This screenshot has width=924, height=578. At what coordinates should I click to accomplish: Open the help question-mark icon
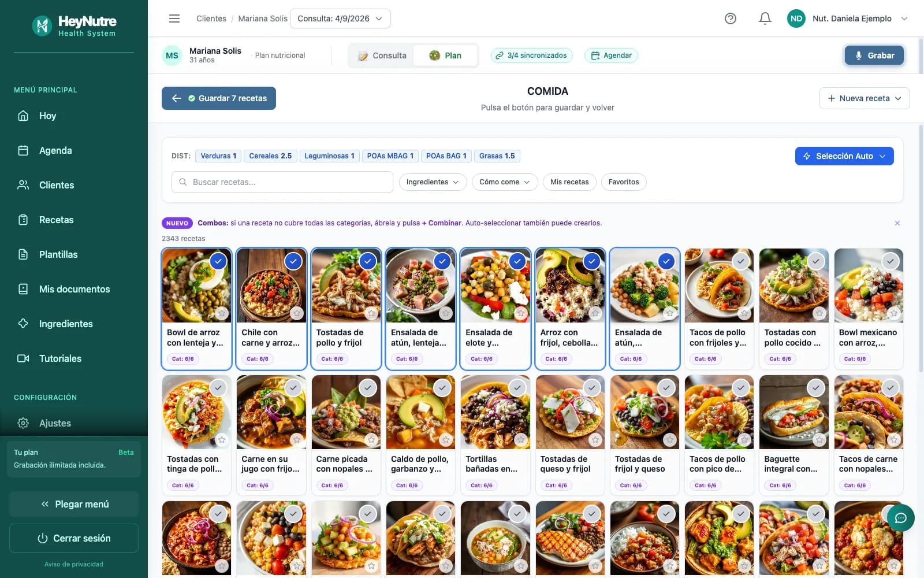[x=731, y=18]
